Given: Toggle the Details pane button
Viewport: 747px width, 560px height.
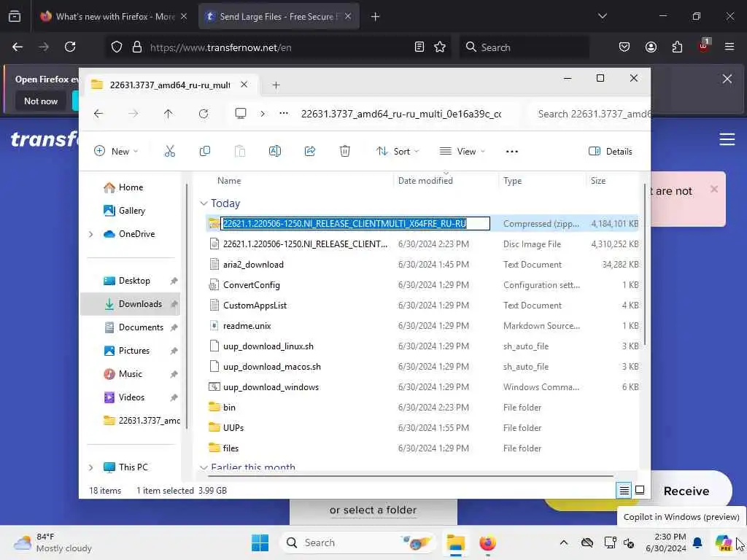Looking at the screenshot, I should (x=611, y=152).
